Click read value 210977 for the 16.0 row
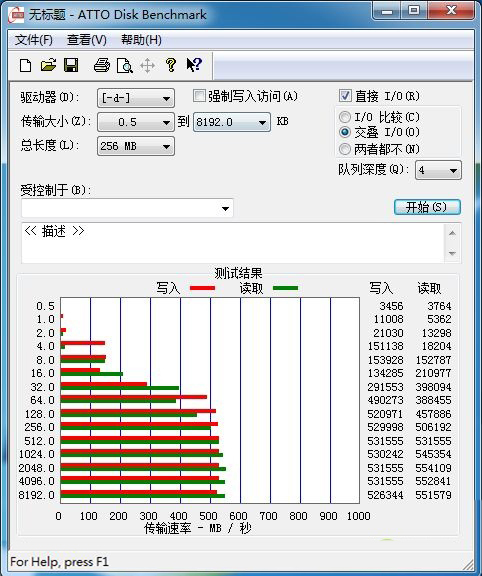Screen dimensions: 482x576 click(433, 373)
